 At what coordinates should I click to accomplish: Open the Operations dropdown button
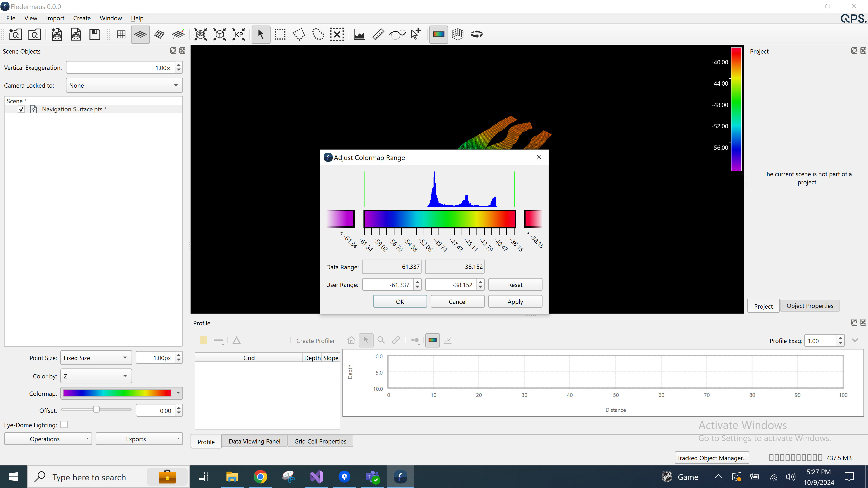click(x=48, y=439)
